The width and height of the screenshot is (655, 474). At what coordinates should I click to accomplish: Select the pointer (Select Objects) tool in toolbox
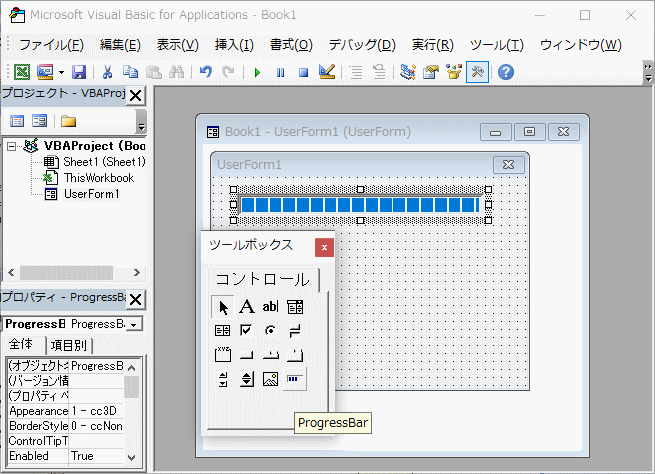tap(223, 307)
